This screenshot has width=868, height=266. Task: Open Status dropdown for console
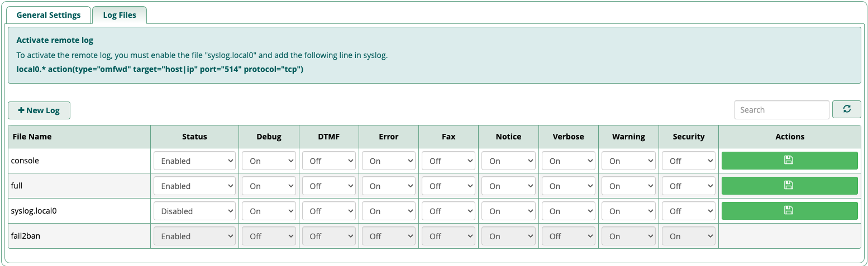click(x=194, y=161)
